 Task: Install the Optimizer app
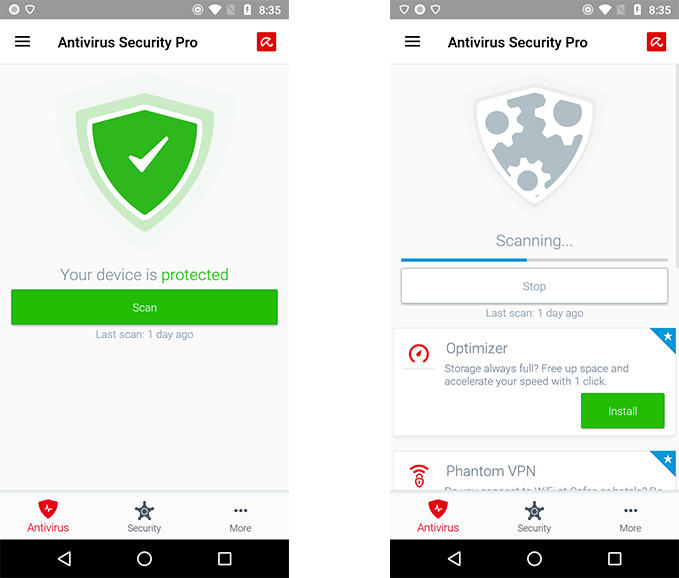[x=622, y=411]
